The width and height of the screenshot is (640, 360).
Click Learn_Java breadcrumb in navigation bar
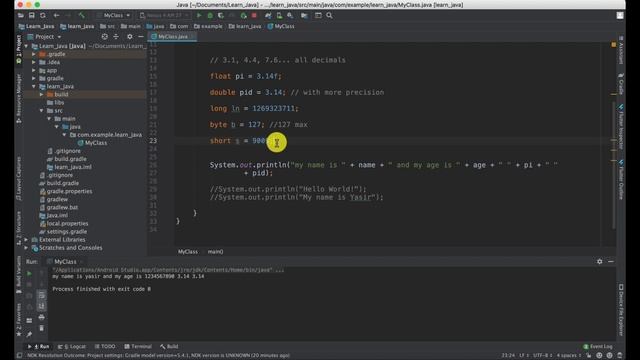coord(36,26)
